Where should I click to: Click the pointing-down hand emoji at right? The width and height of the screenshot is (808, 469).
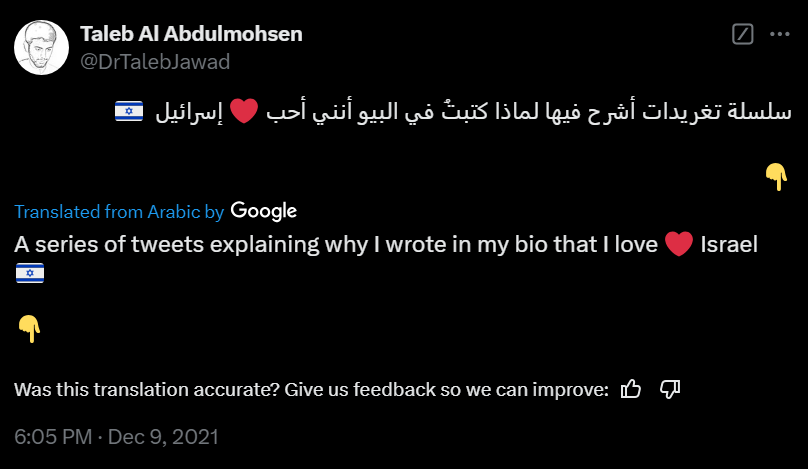(776, 177)
